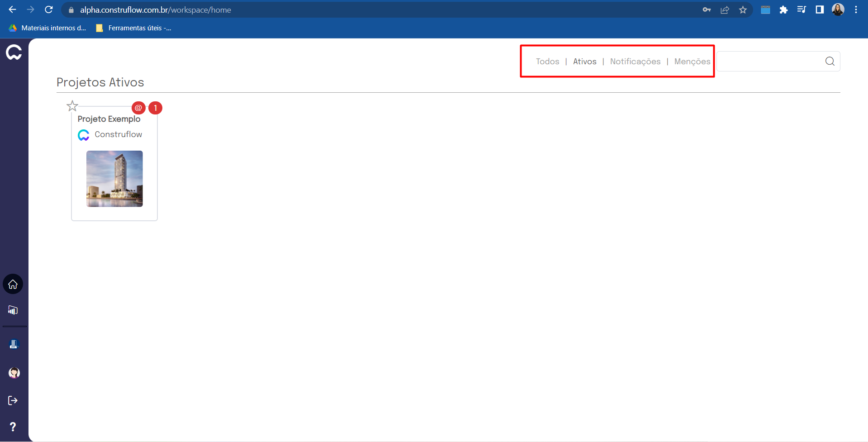Open the Ferramentas úteis bookmark folder

134,28
